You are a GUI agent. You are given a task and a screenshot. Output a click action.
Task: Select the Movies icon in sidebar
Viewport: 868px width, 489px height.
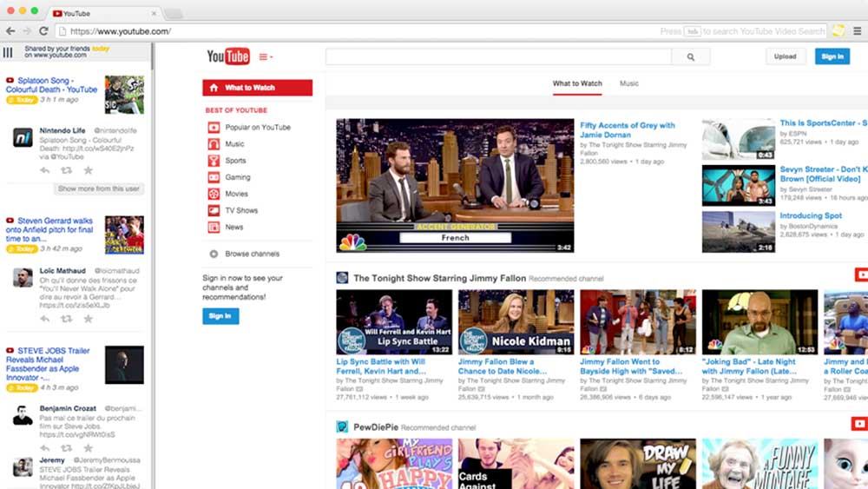coord(214,194)
